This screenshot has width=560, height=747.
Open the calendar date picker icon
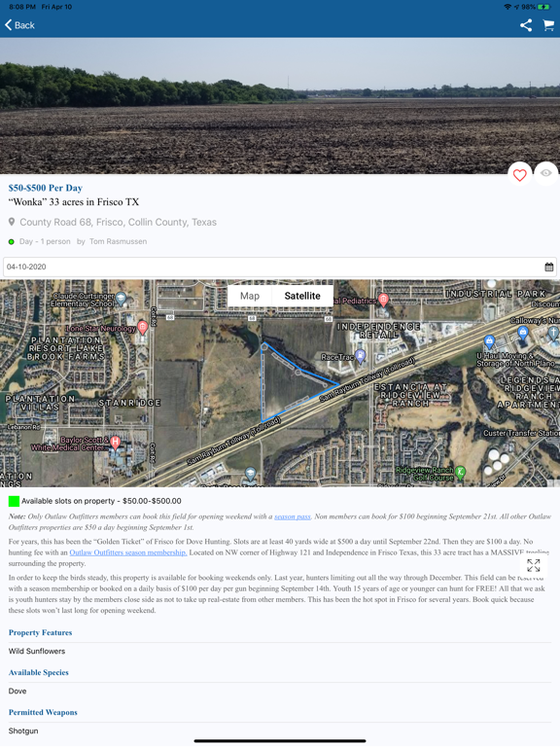click(x=549, y=267)
